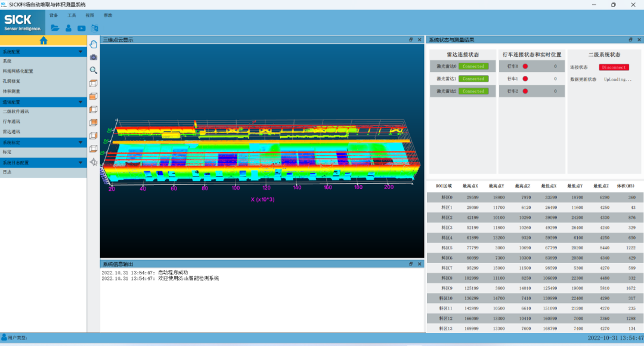Open 体积测量 in the sidebar
Image resolution: width=644 pixels, height=346 pixels.
click(x=43, y=91)
